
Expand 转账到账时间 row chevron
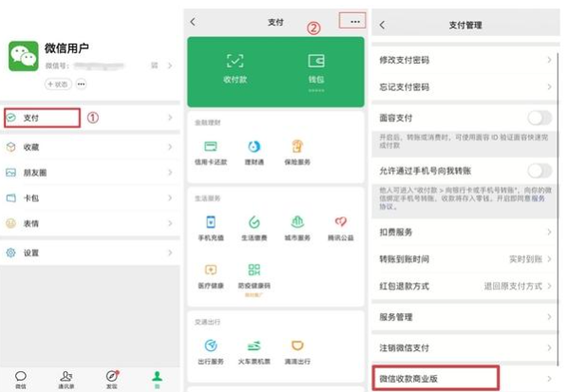click(549, 259)
